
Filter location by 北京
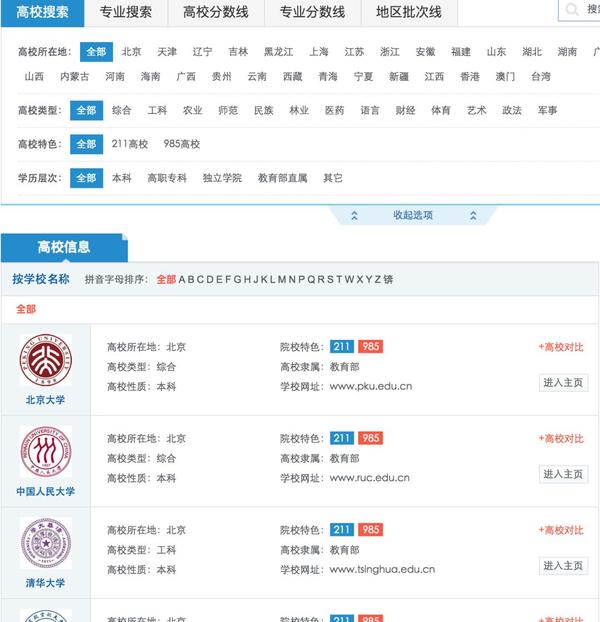coord(131,52)
